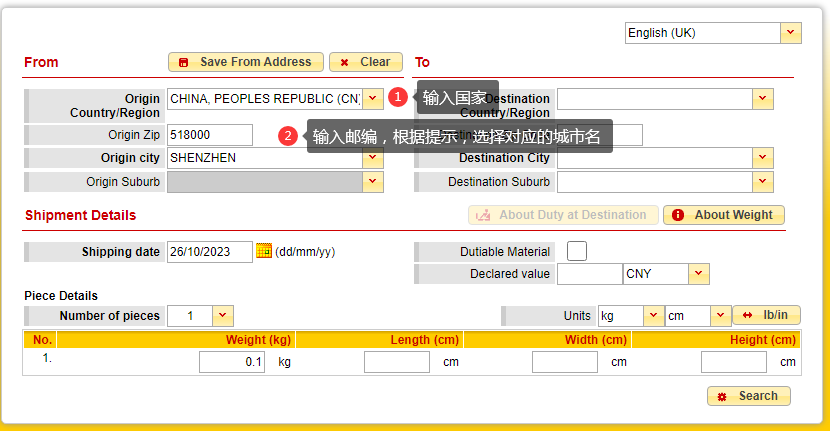Click the red step 1 marker badge

pos(397,97)
